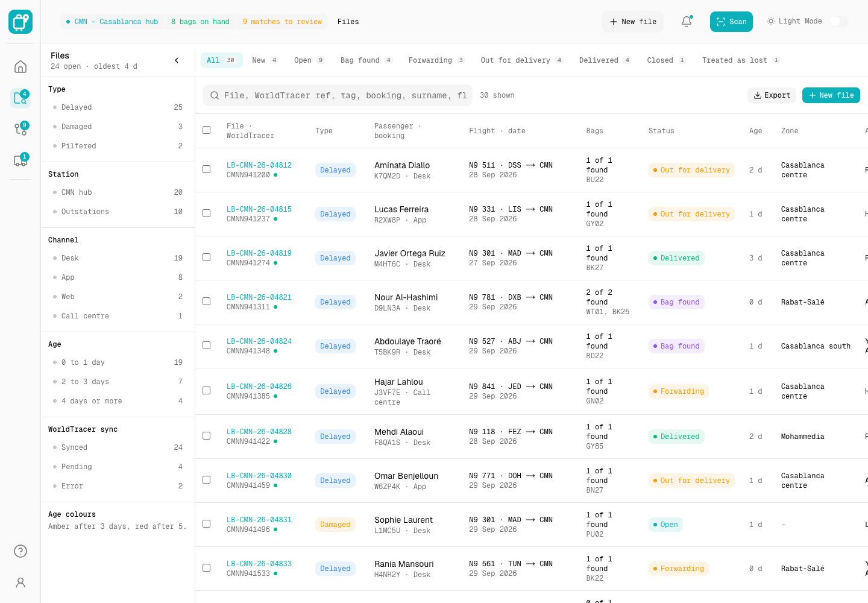Click the notifications bell icon
This screenshot has width=868, height=603.
click(687, 22)
